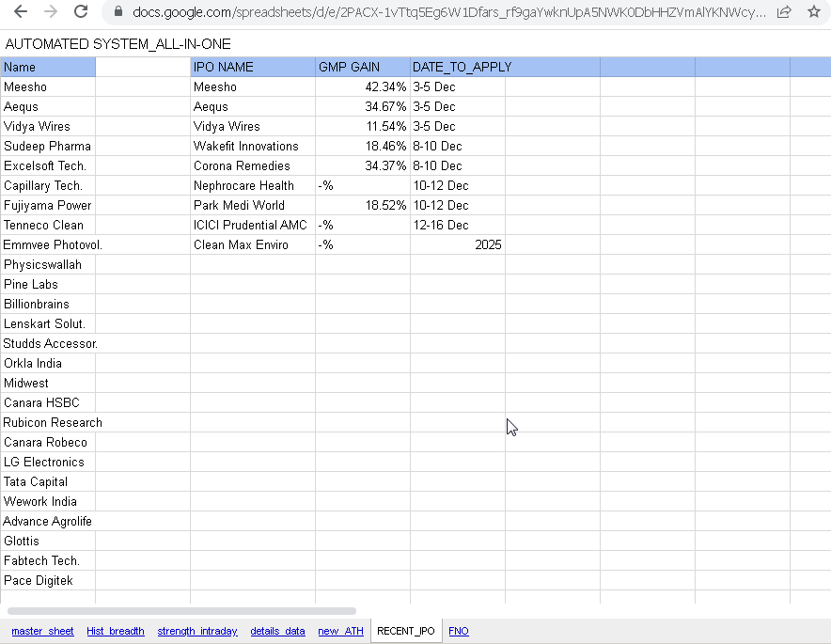Click the horizontal scrollbar of the sheet
Viewport: 831px width, 644px height.
(181, 611)
